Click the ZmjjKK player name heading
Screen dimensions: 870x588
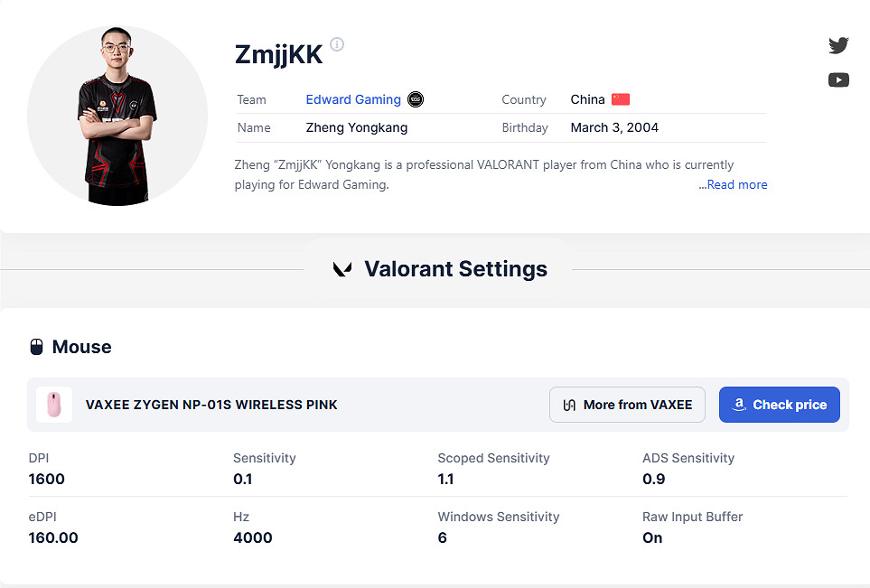click(278, 54)
